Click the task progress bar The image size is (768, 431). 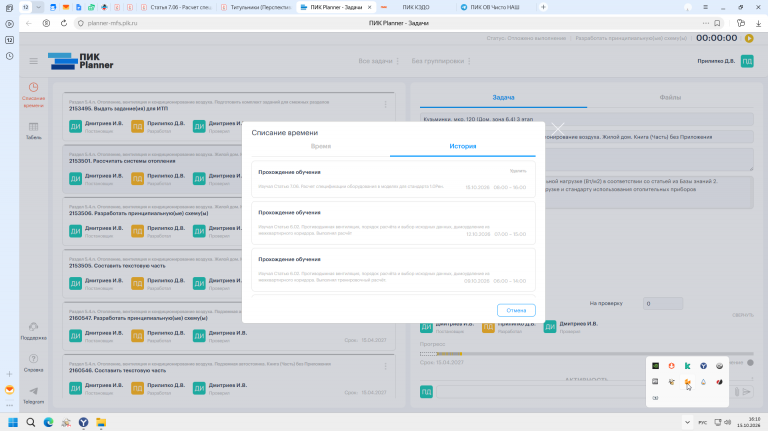[586, 354]
